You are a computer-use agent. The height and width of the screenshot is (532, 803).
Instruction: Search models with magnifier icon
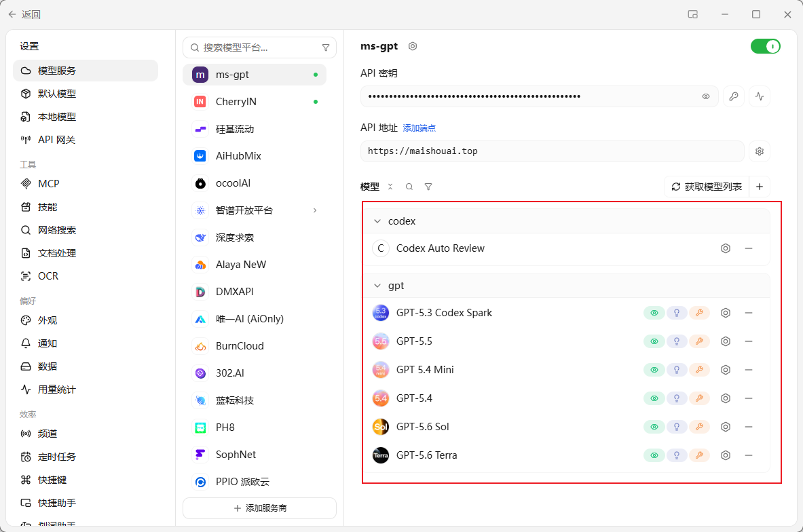[x=409, y=187]
